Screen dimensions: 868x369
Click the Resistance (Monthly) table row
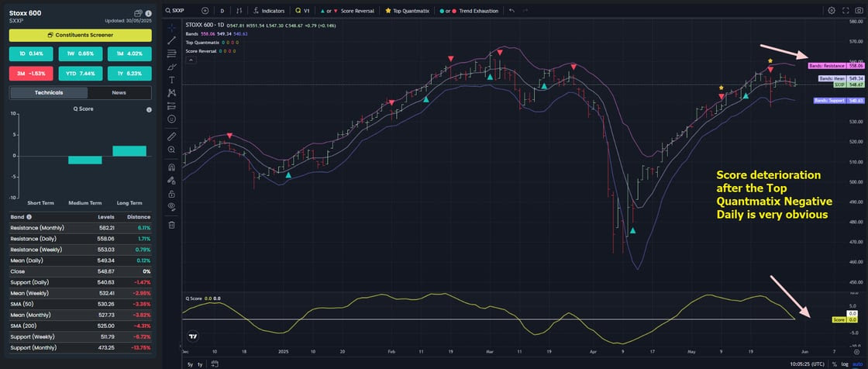[81, 228]
